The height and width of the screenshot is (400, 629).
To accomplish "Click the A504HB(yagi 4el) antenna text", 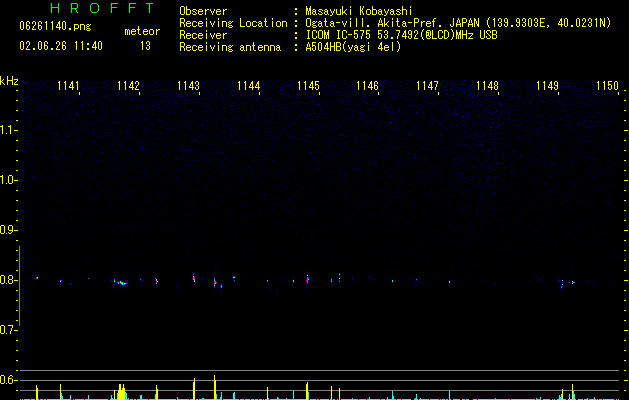I will 353,47.
